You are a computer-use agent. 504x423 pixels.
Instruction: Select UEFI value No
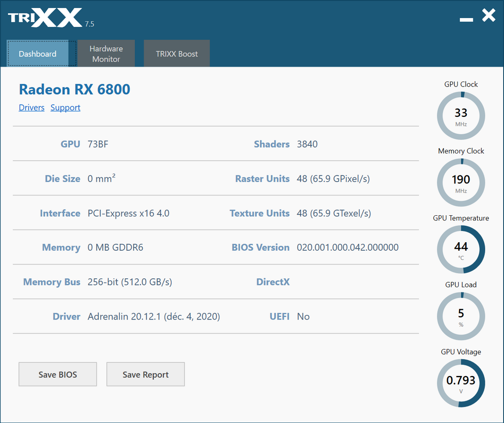click(303, 317)
